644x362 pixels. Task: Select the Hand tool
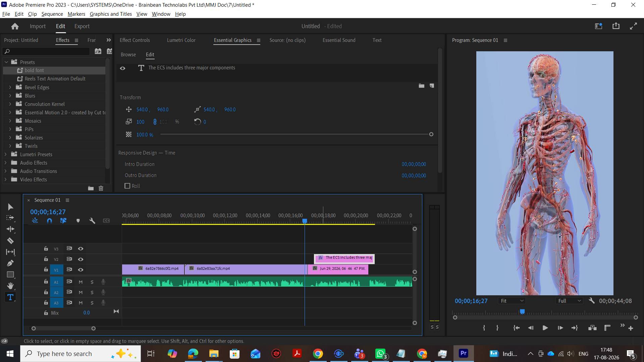(10, 286)
